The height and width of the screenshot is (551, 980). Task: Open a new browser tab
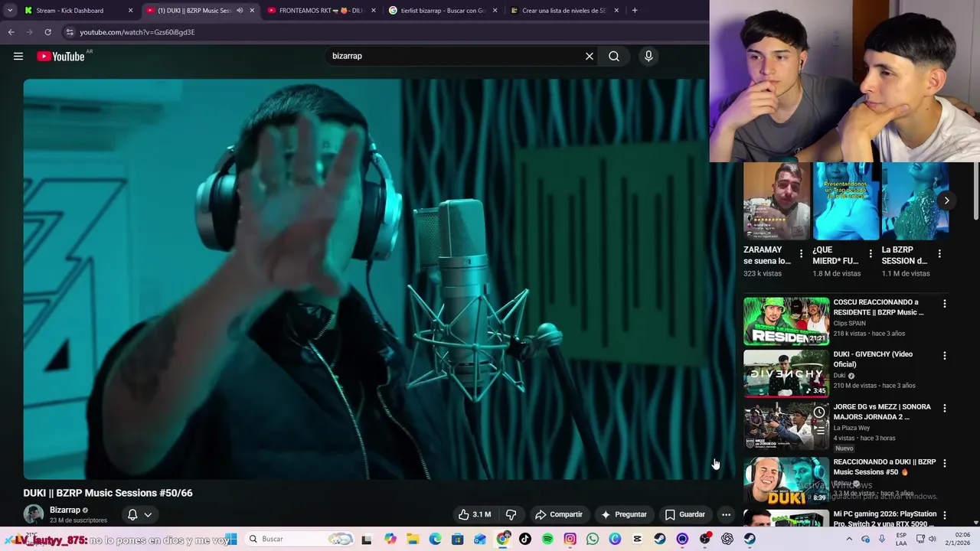pyautogui.click(x=635, y=11)
